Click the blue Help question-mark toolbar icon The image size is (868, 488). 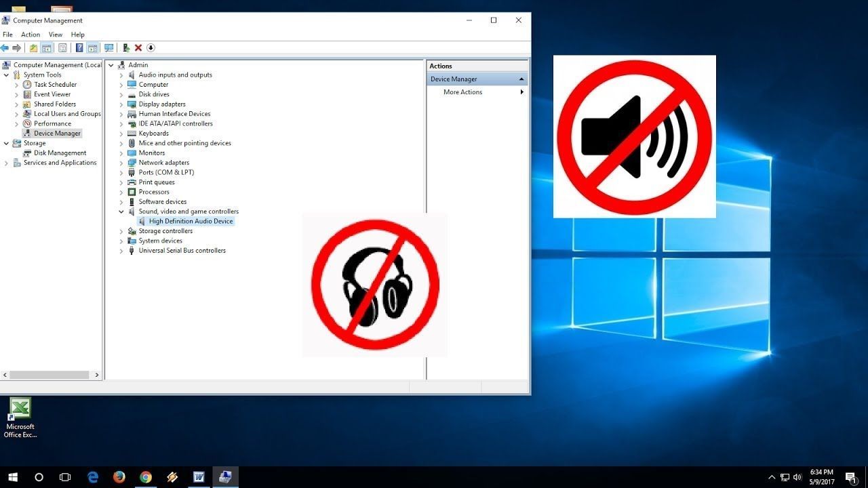point(79,48)
